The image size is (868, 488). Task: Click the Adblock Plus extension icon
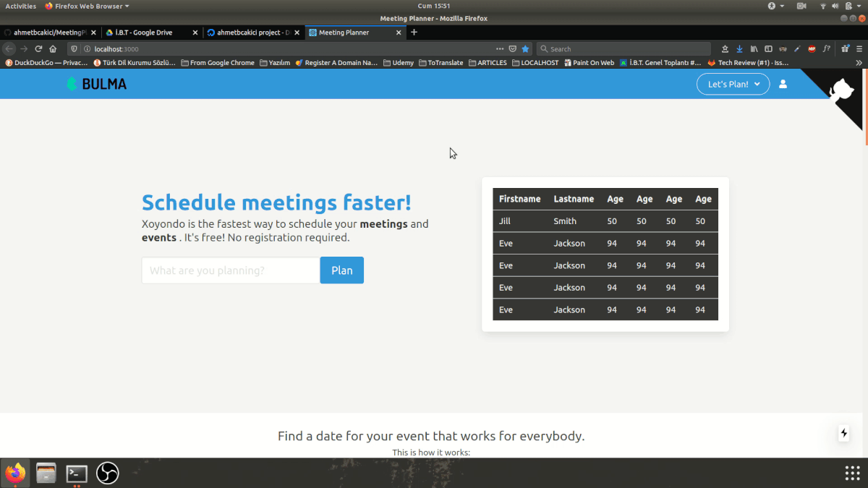click(812, 49)
